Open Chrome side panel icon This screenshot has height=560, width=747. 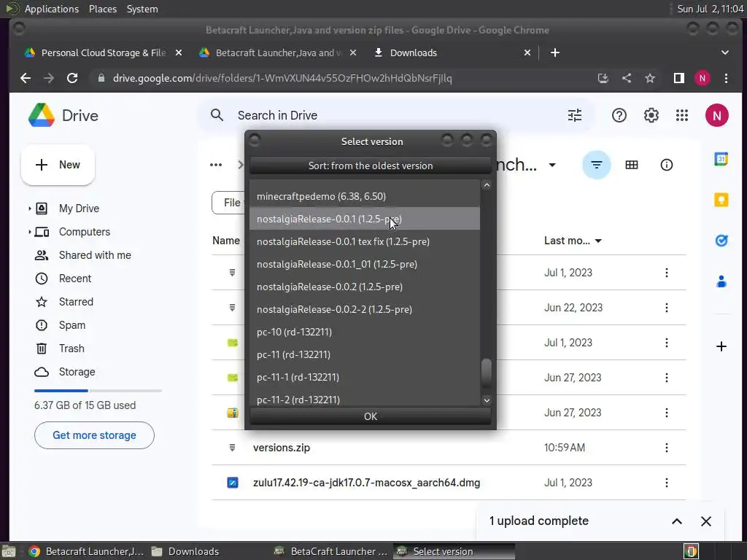click(679, 78)
